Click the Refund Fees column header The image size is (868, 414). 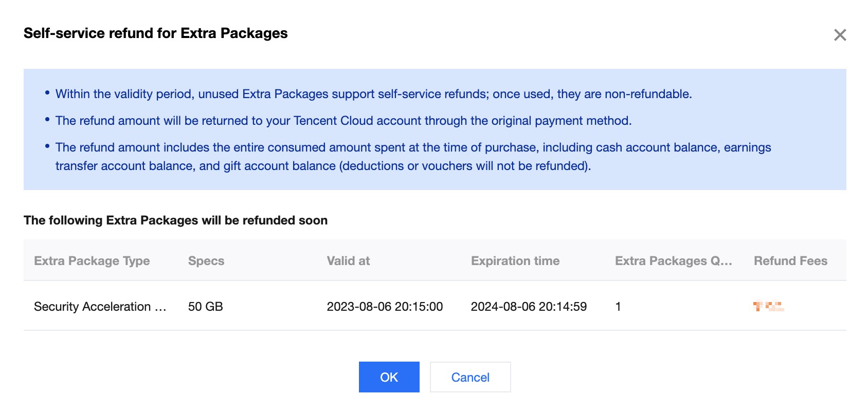tap(790, 261)
